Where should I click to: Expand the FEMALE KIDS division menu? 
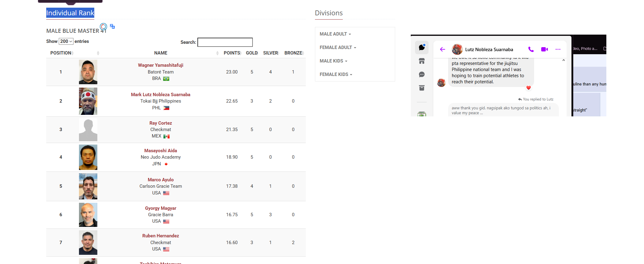(x=336, y=74)
